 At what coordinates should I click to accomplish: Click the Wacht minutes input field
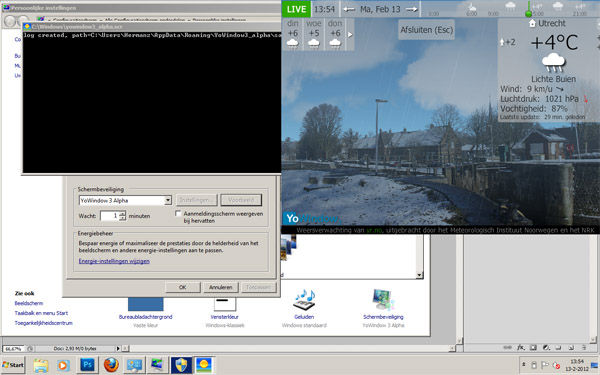[109, 216]
